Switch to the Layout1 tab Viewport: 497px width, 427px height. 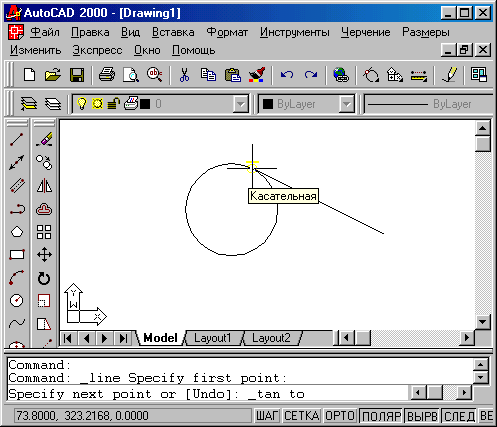[213, 338]
